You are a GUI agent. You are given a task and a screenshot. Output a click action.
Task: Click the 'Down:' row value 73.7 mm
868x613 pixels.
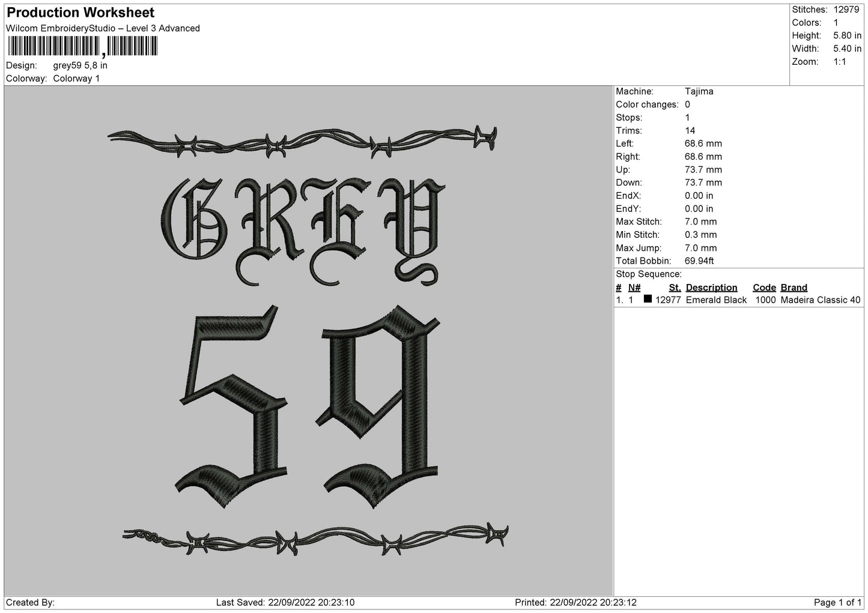click(x=703, y=183)
